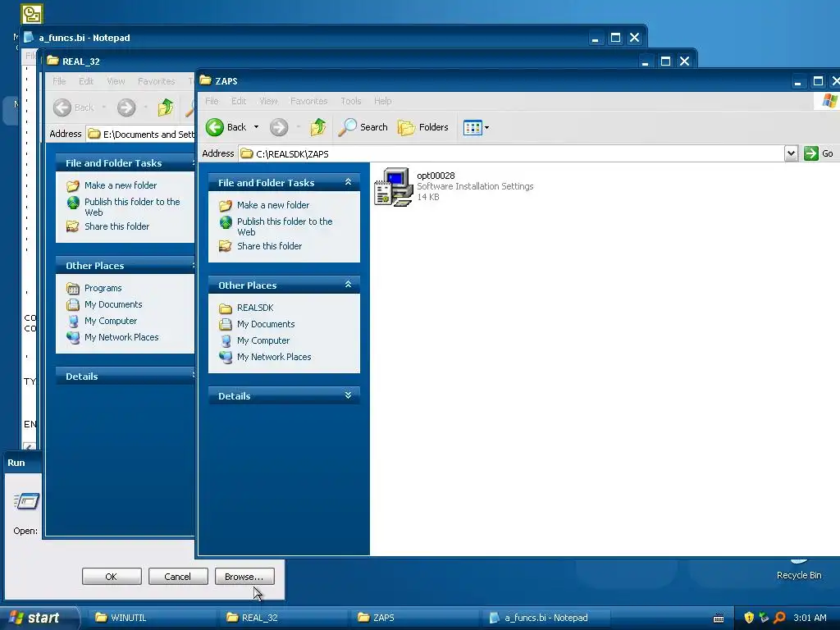Open REALSDK folder link in Other Places
The image size is (840, 630).
[255, 308]
